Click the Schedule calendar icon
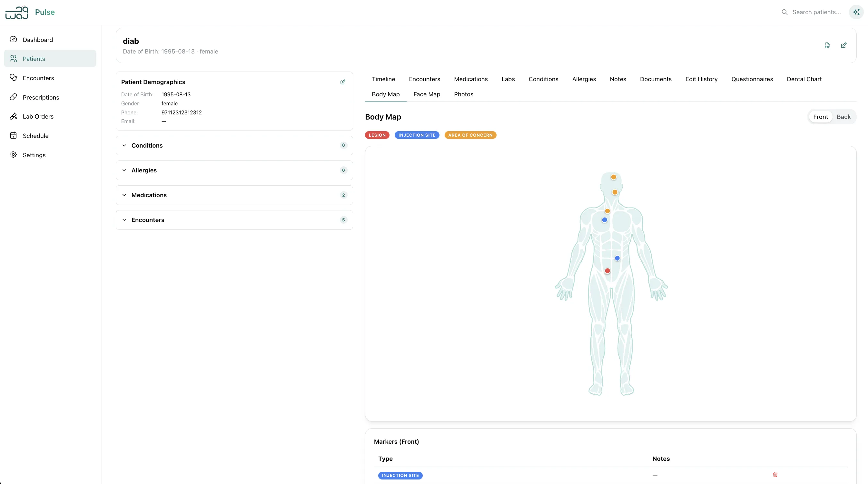Image resolution: width=868 pixels, height=484 pixels. [x=14, y=135]
